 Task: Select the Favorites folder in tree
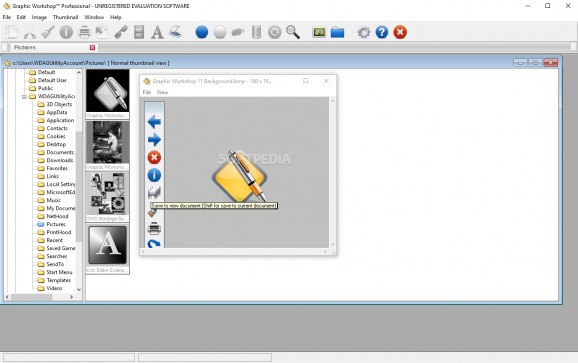point(52,168)
